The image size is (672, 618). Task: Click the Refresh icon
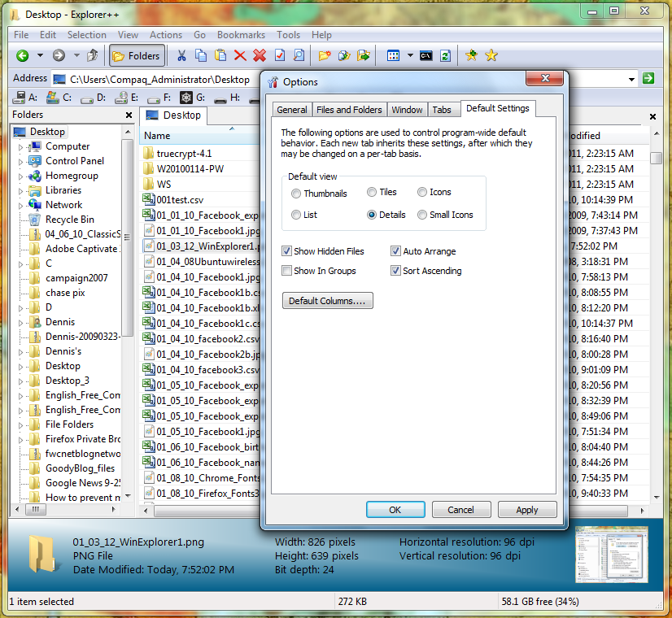[x=445, y=55]
